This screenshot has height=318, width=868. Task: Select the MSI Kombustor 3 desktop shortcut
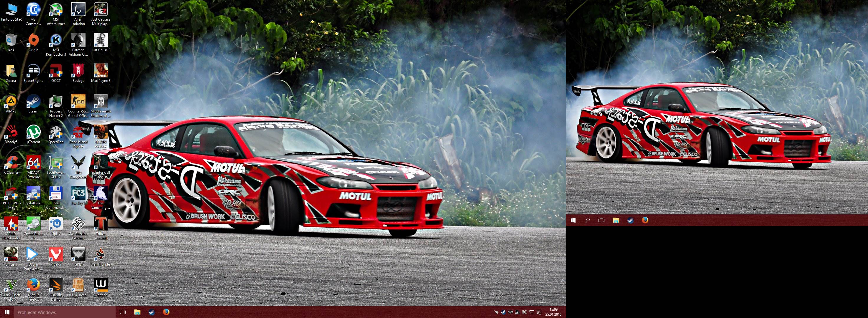point(56,45)
